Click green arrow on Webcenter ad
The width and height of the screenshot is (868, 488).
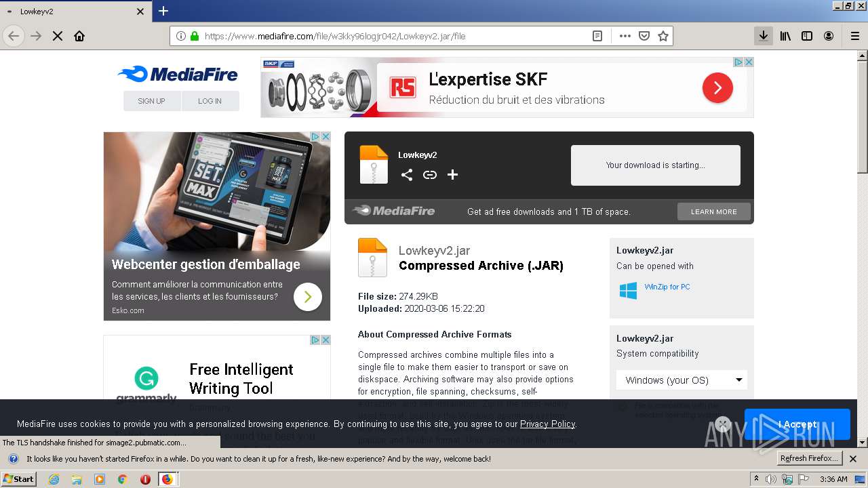tap(308, 296)
